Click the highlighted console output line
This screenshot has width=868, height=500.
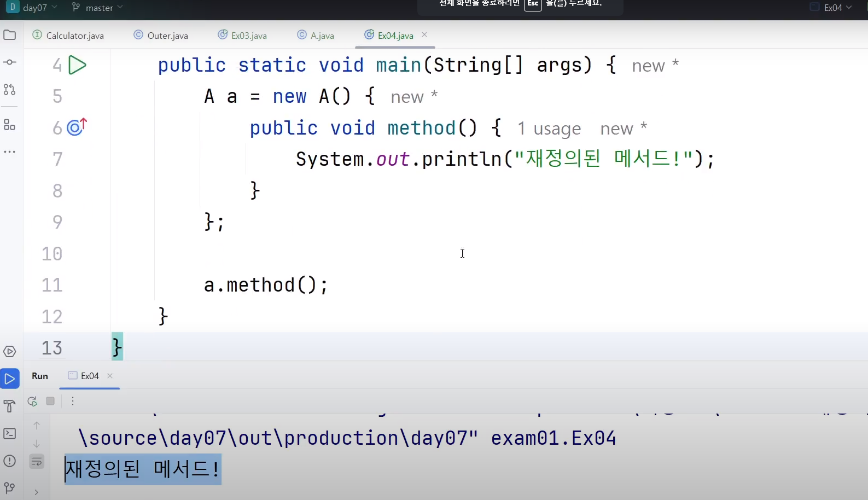(143, 469)
